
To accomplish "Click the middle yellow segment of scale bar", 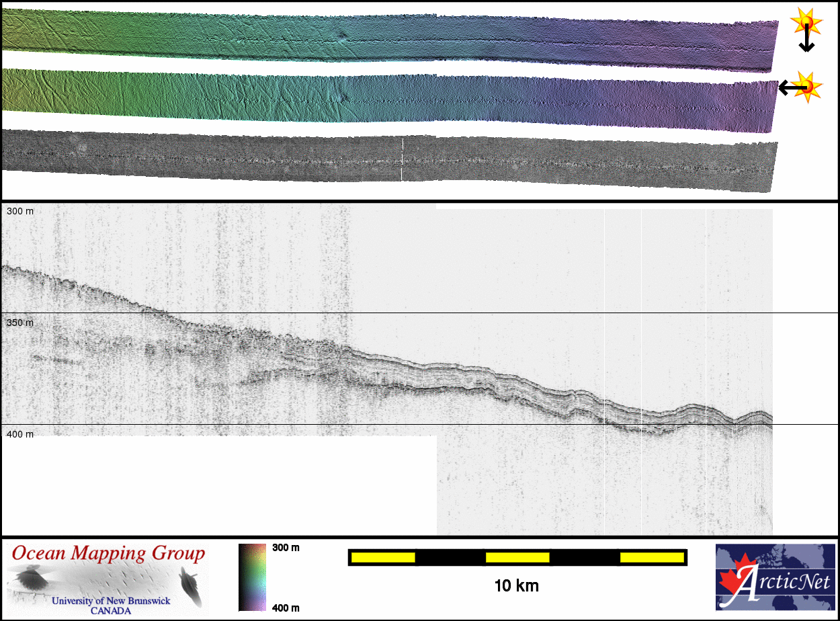I will click(517, 557).
